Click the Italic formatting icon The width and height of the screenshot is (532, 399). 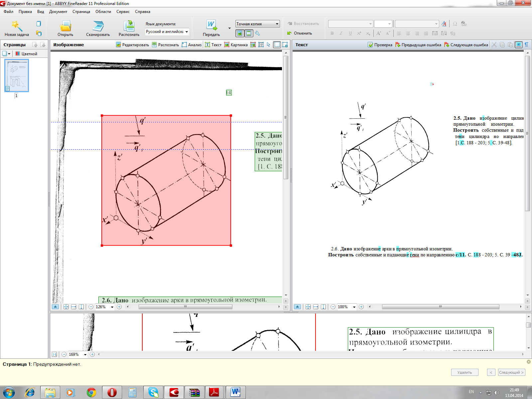(341, 33)
